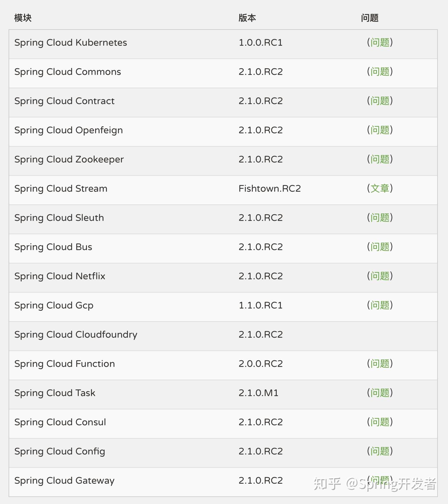The height and width of the screenshot is (504, 448).
Task: Open Spring Cloud Netflix's 问题 link
Action: click(x=380, y=276)
